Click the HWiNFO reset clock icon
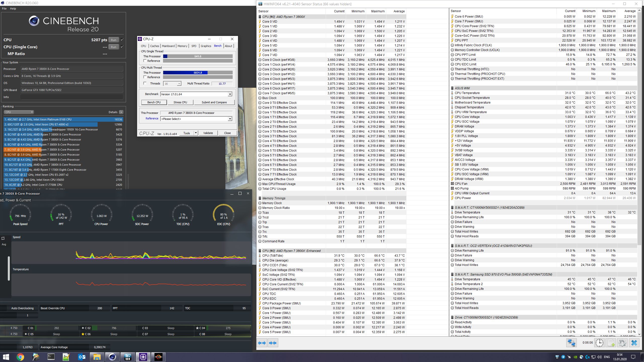 tap(599, 343)
